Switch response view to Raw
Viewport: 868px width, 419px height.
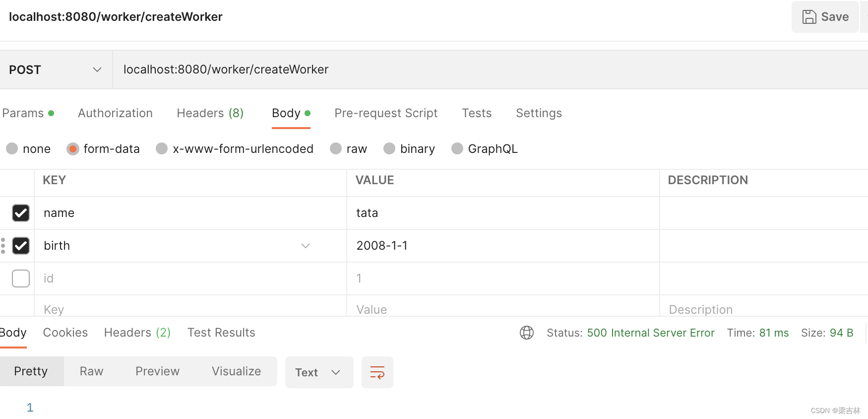92,371
